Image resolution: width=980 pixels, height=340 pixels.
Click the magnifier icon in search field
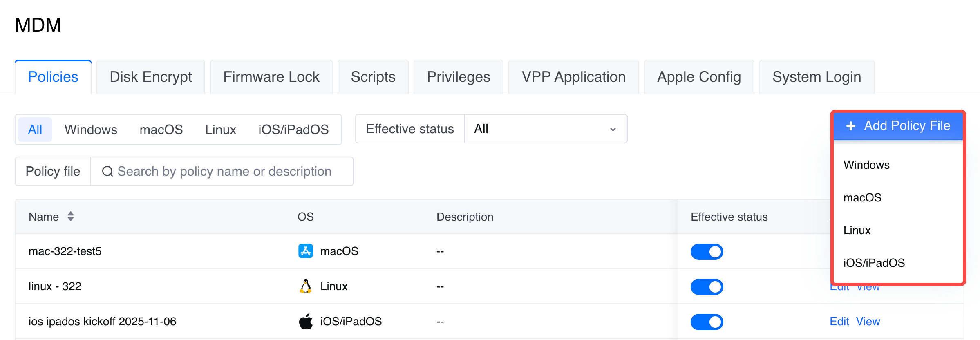pos(107,171)
